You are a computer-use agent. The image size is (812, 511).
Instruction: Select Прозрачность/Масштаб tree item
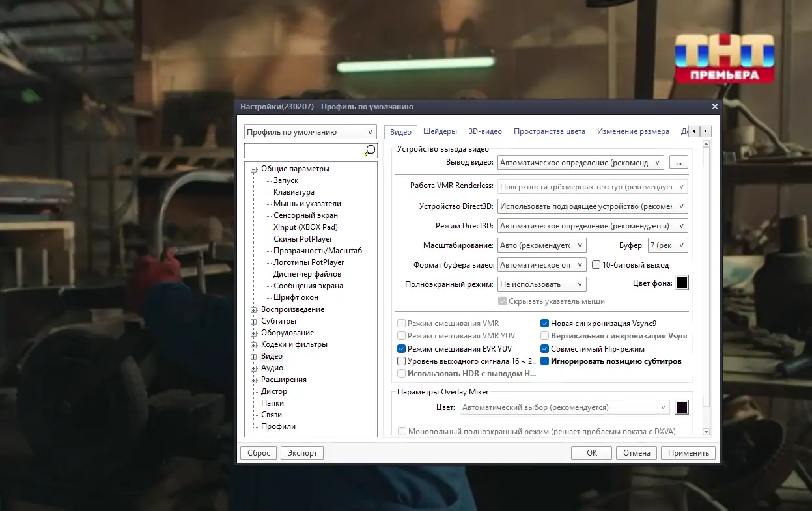pos(318,251)
